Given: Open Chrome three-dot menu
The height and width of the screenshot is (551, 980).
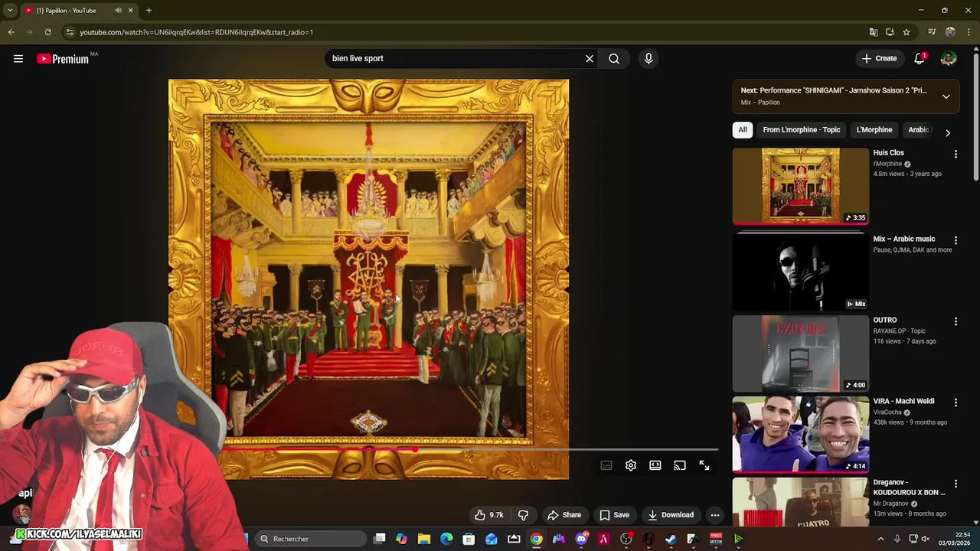Looking at the screenshot, I should point(969,32).
